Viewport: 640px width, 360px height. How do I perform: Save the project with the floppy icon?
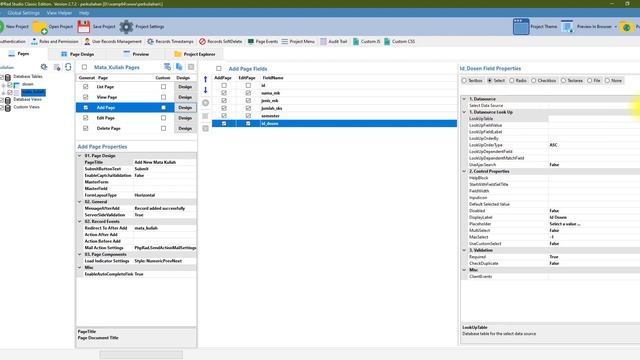(x=84, y=27)
